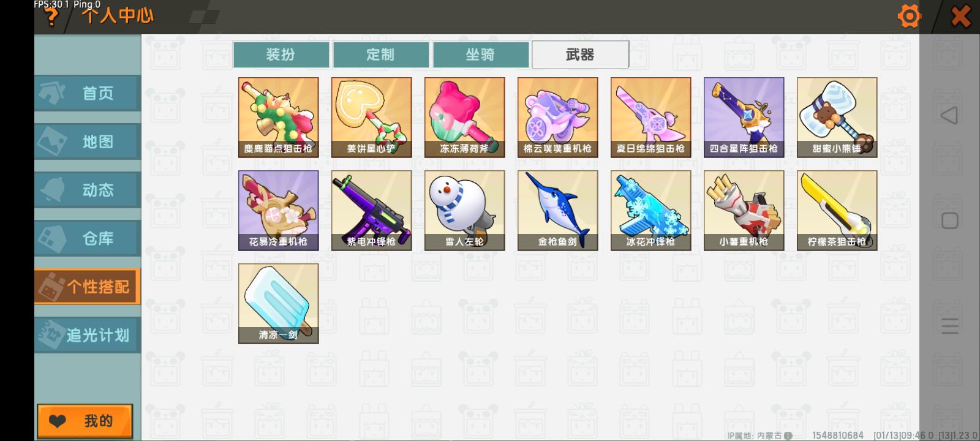The width and height of the screenshot is (980, 441).
Task: Open the settings gear icon
Action: point(909,16)
